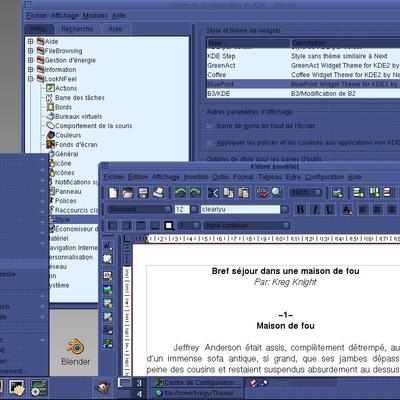Click the fourth left-side tool icon in KWord
Viewport: 400px width, 400px height.
point(108,290)
